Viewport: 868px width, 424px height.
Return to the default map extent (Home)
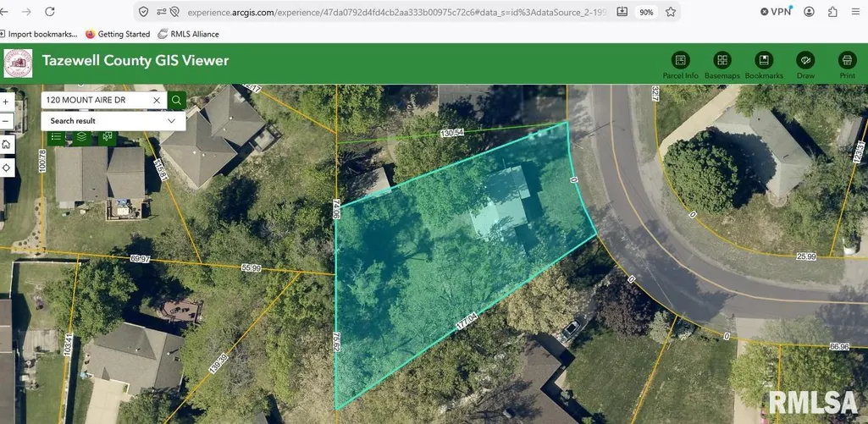coord(6,145)
